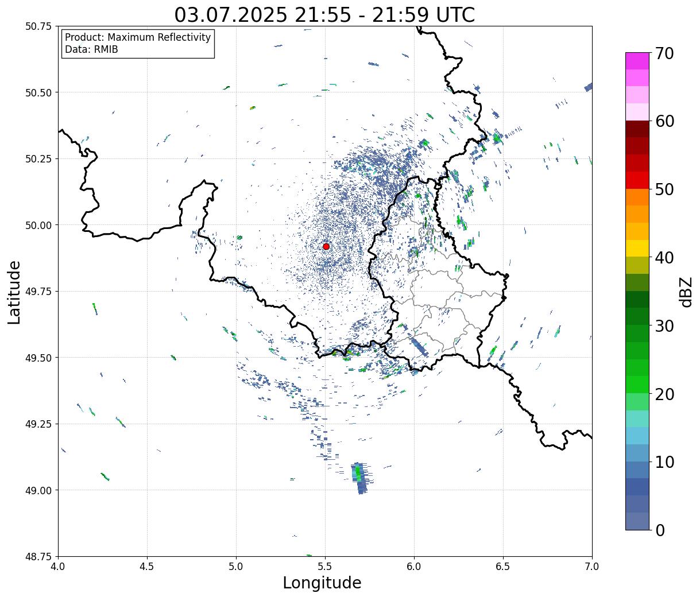The width and height of the screenshot is (700, 597).
Task: Click longitude tick label 6.0
Action: (x=414, y=567)
